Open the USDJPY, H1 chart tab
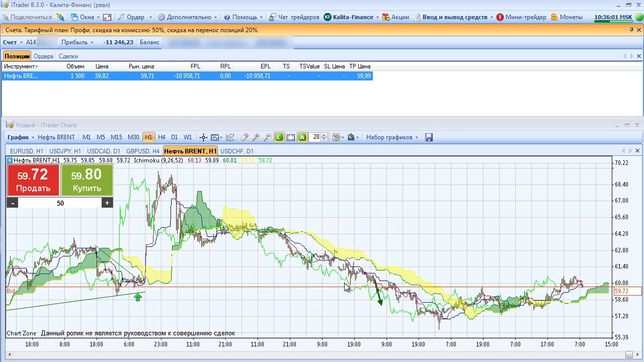The image size is (644, 362). (65, 151)
